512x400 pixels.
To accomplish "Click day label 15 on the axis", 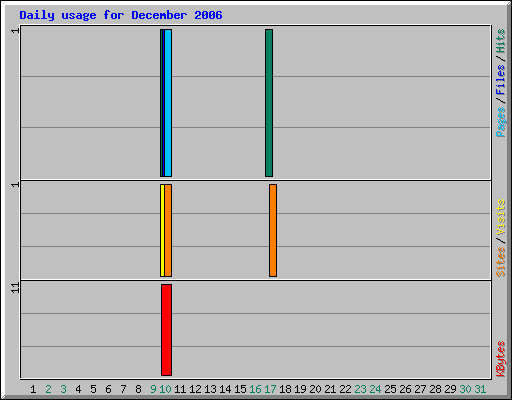I will (240, 389).
